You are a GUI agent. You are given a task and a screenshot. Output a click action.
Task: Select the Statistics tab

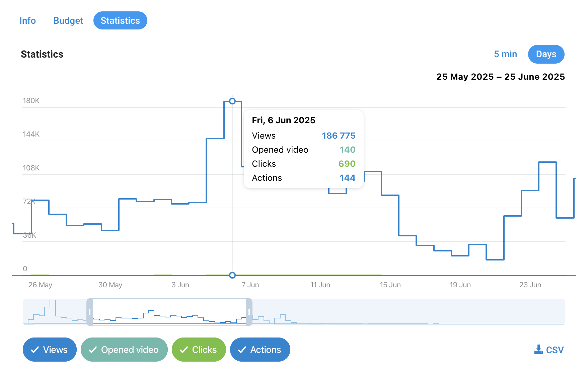120,20
